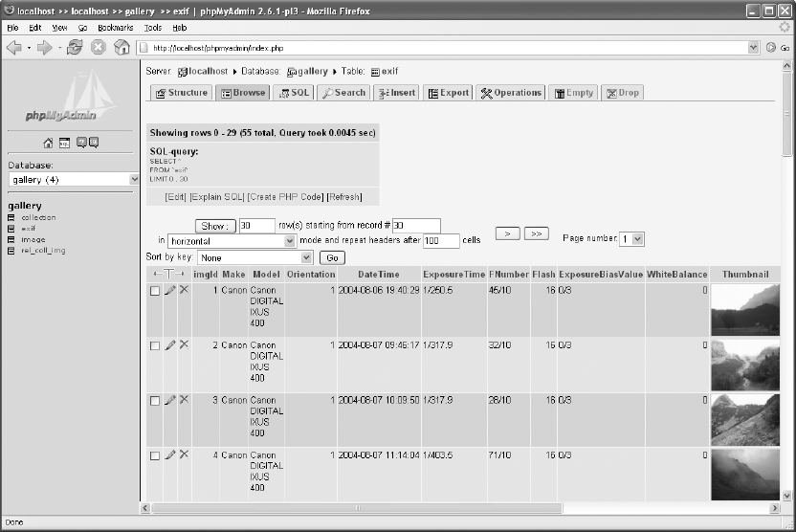796x532 pixels.
Task: Delete row 1 using the X icon
Action: tap(184, 289)
